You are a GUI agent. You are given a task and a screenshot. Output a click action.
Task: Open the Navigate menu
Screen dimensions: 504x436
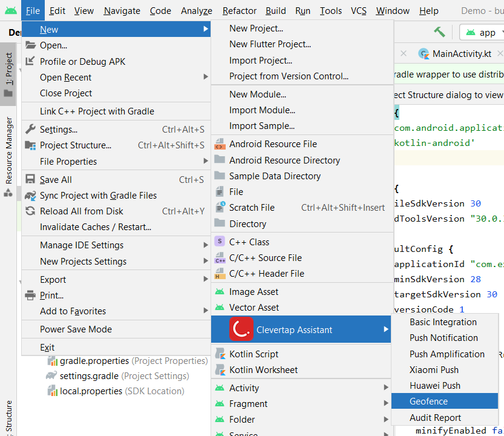coord(122,11)
